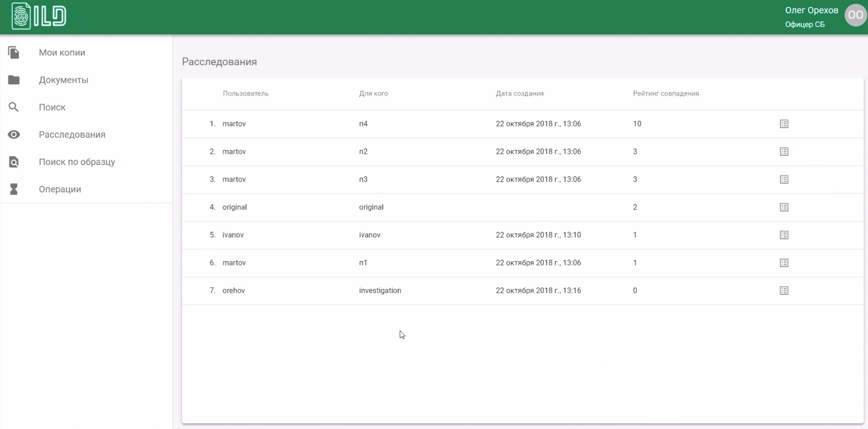Click the ILD fingerprint logo
Screen dimensions: 868x429
point(39,15)
